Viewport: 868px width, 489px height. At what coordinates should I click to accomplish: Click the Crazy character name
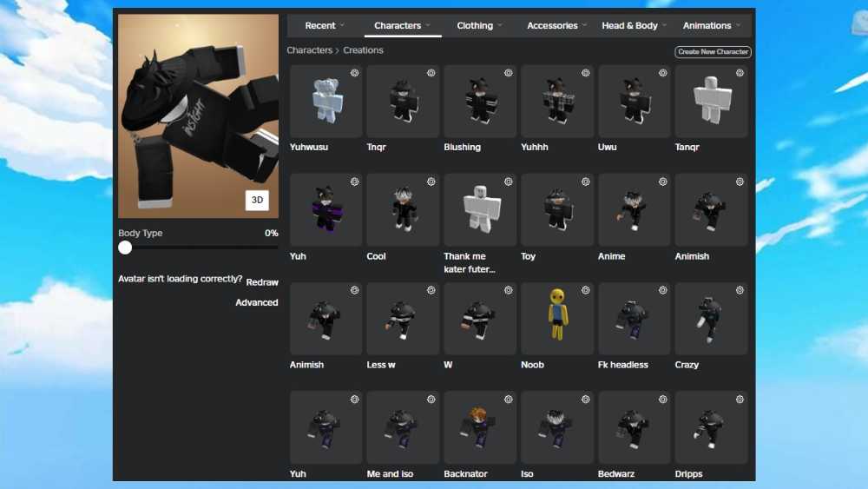coord(687,365)
